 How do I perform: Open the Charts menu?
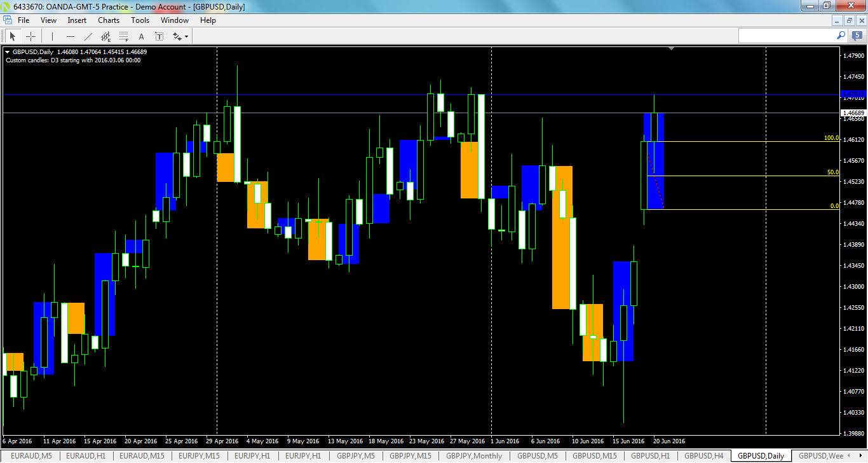click(108, 20)
